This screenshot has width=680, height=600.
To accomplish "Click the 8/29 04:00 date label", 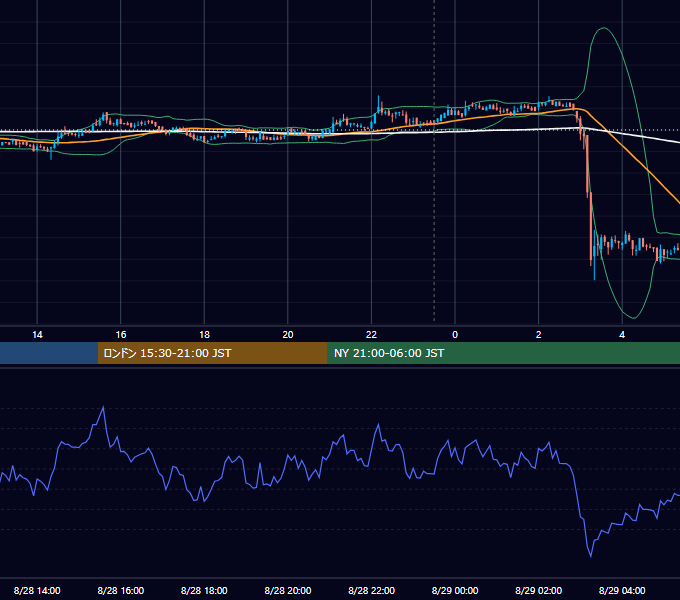I will (622, 590).
